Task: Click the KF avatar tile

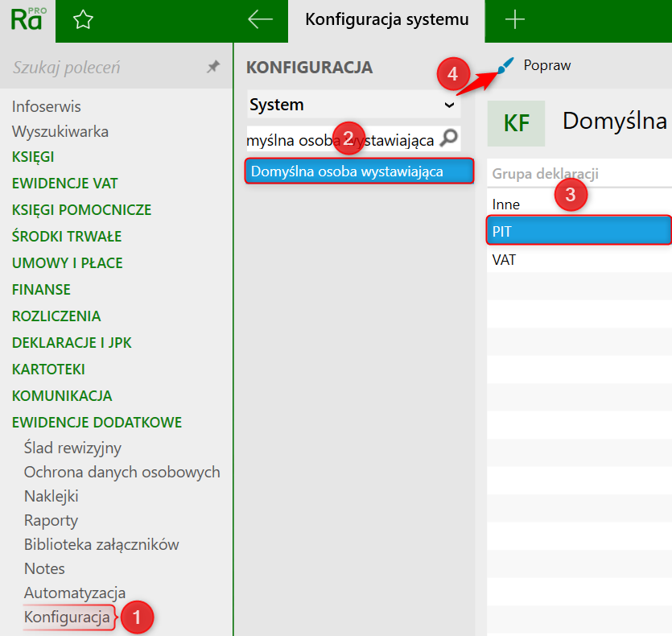Action: (x=516, y=123)
